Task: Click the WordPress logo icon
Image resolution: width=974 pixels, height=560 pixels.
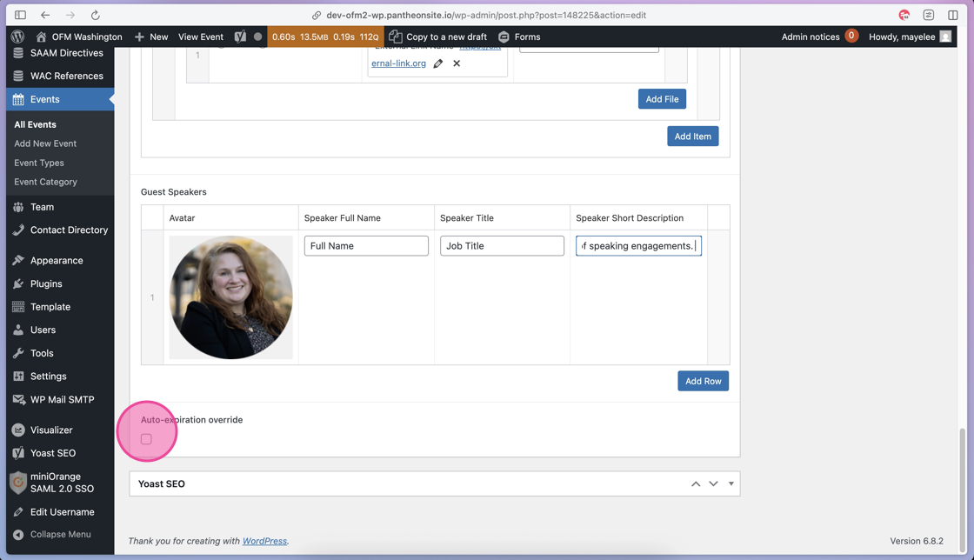Action: [17, 37]
